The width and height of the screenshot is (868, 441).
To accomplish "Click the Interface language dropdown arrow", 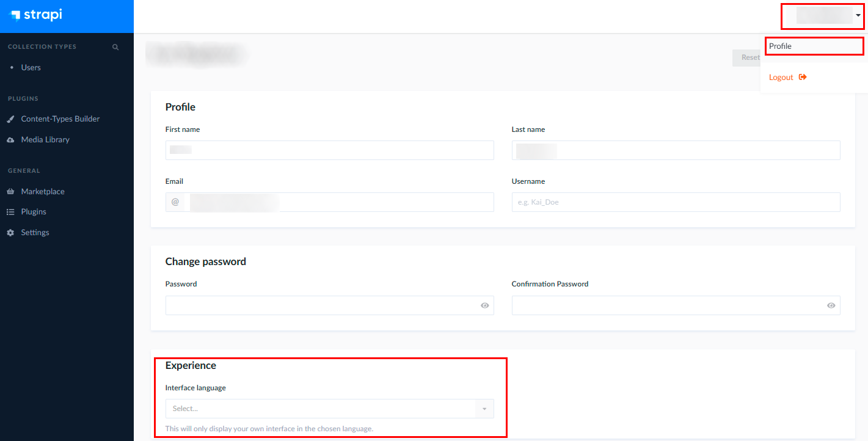I will [484, 409].
